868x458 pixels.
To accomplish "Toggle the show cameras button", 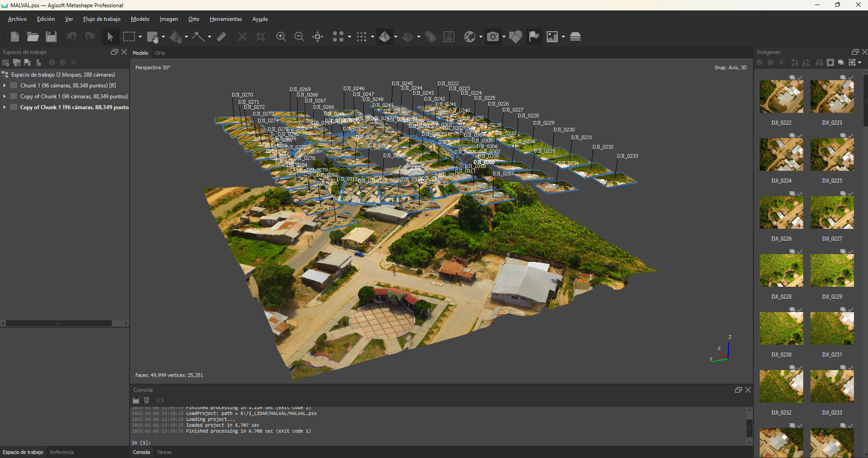I will 493,37.
